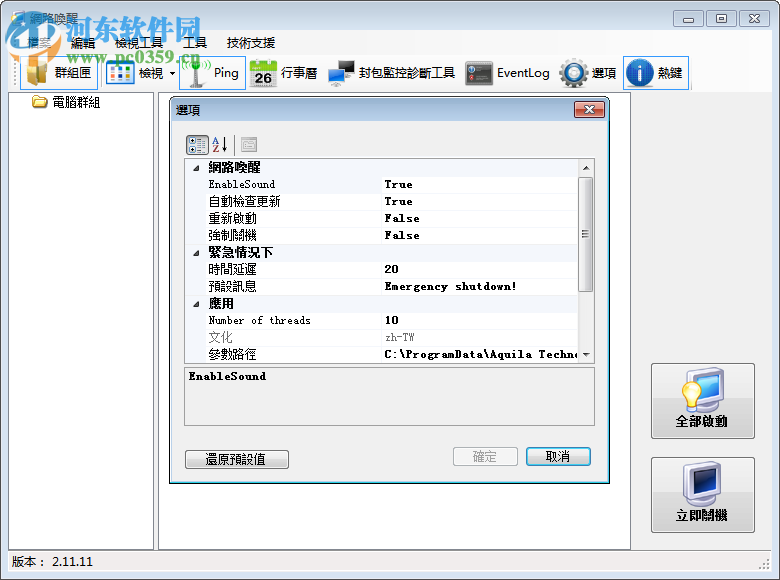Click the Number of threads value 10
This screenshot has width=780, height=580.
coord(480,320)
